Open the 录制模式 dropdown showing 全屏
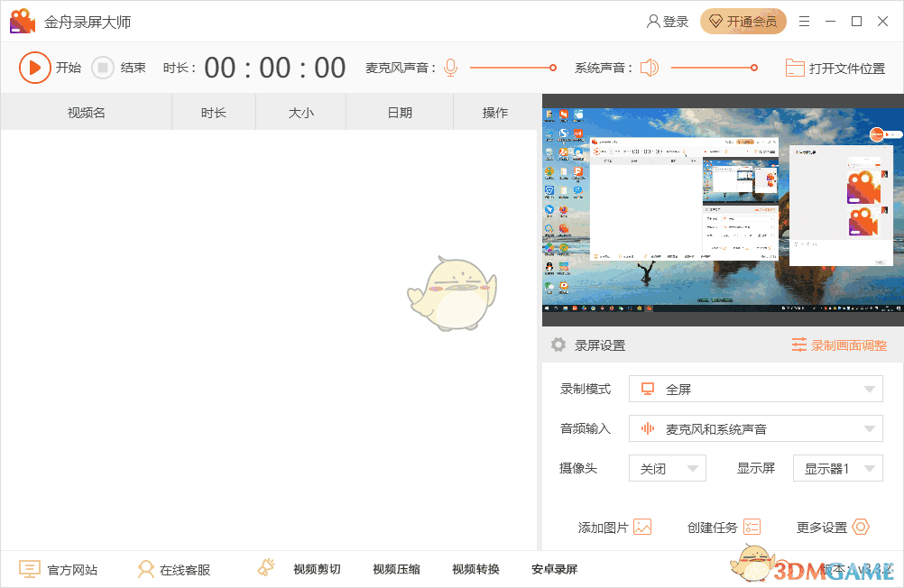This screenshot has height=588, width=904. [755, 389]
